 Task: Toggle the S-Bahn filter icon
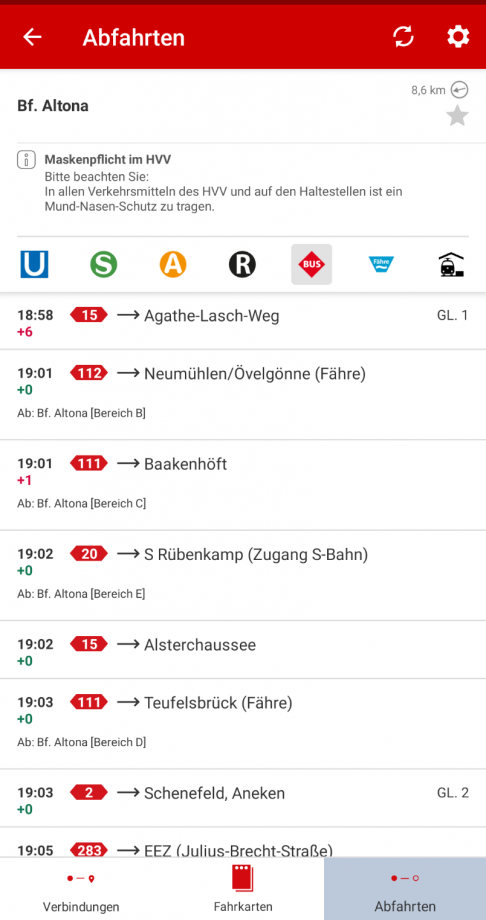point(103,265)
